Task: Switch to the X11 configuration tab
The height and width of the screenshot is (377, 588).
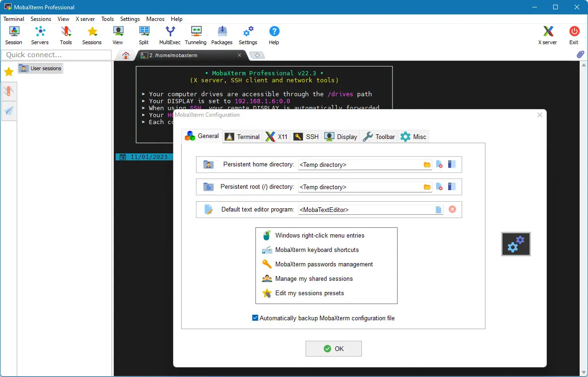Action: click(277, 137)
